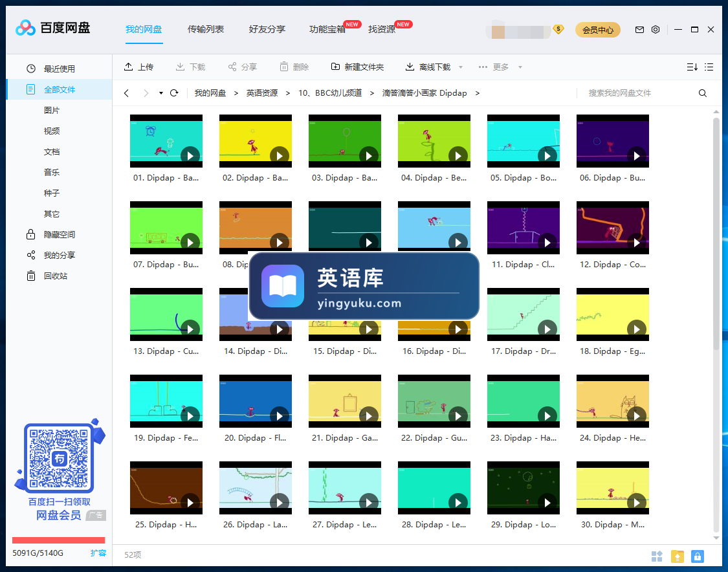Click the search magnifier icon

pyautogui.click(x=703, y=93)
